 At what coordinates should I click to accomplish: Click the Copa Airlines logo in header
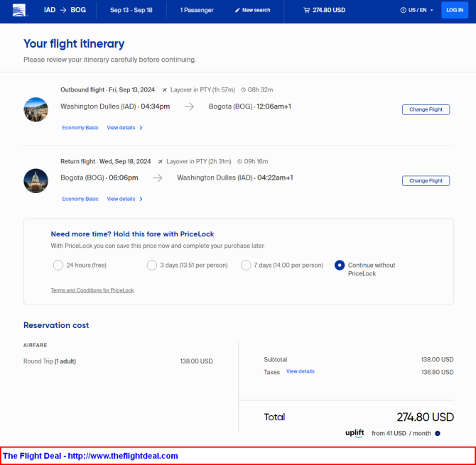(x=19, y=11)
